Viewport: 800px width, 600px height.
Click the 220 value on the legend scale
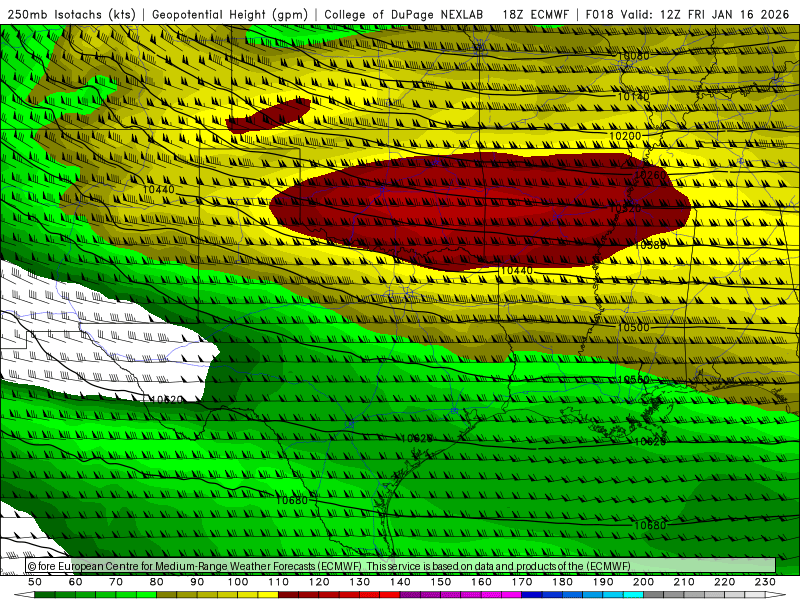pyautogui.click(x=724, y=582)
